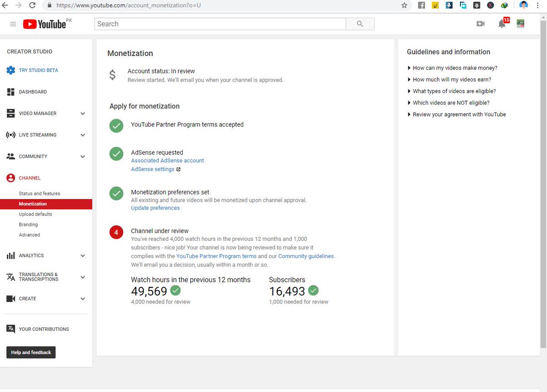Open the upload video camera icon
This screenshot has width=547, height=392.
coord(480,24)
